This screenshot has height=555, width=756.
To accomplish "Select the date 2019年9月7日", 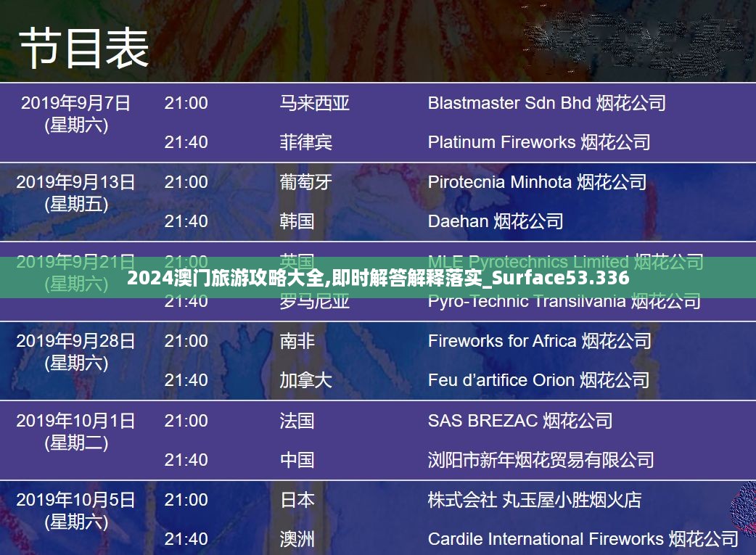I will 75,103.
